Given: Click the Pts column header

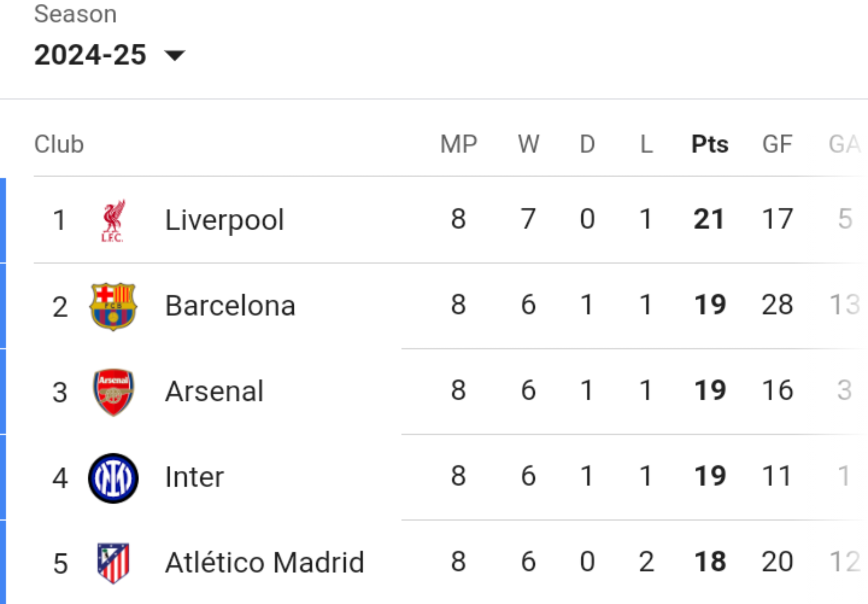Looking at the screenshot, I should pos(710,144).
